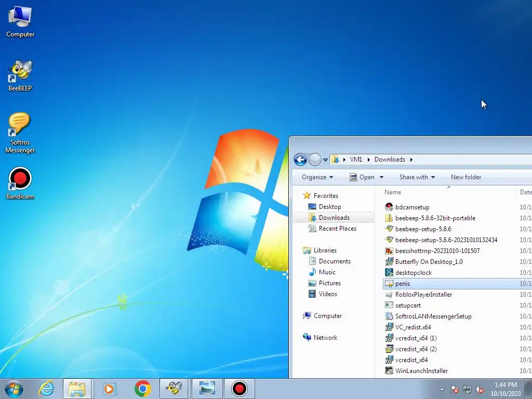532x399 pixels.
Task: Click the bdcamsetup file icon
Action: click(389, 207)
